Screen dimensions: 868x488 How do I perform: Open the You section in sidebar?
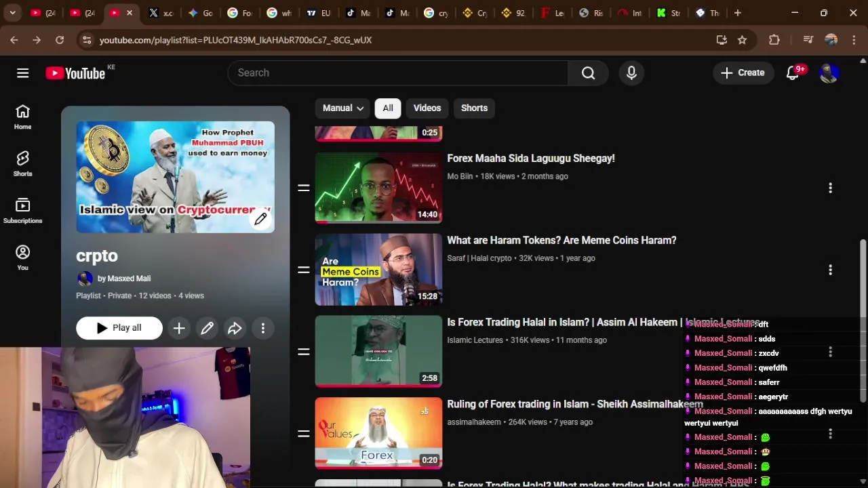(x=22, y=258)
